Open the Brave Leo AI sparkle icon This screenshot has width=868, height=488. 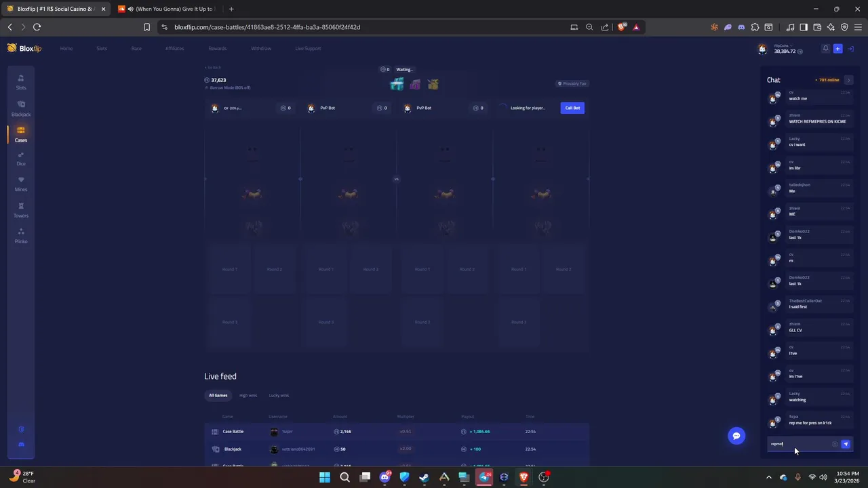(831, 27)
